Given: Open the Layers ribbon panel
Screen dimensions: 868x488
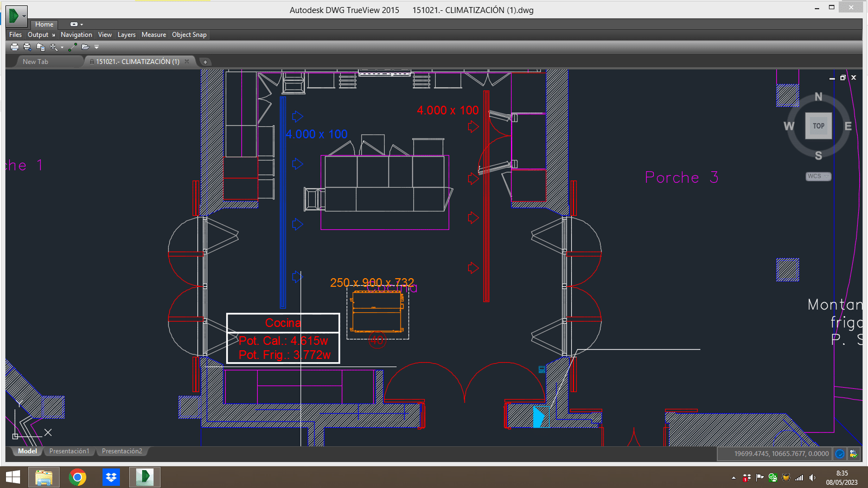Looking at the screenshot, I should tap(126, 35).
